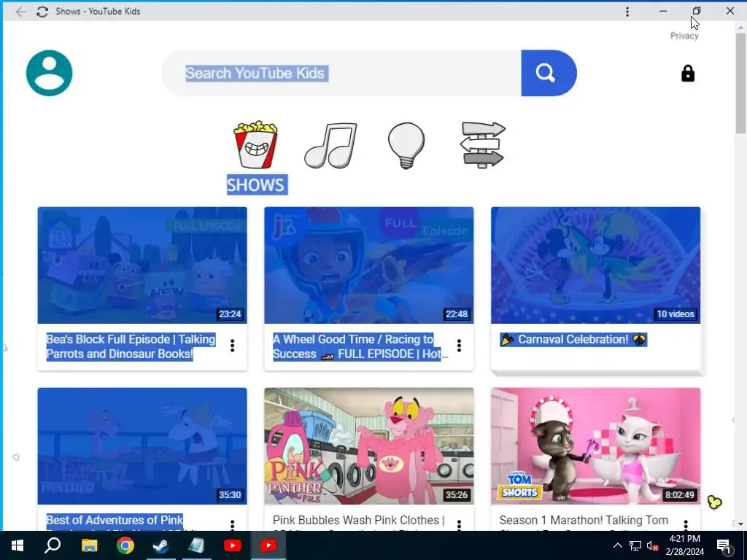Viewport: 747px width, 560px height.
Task: Open network status tray icon
Action: (635, 545)
